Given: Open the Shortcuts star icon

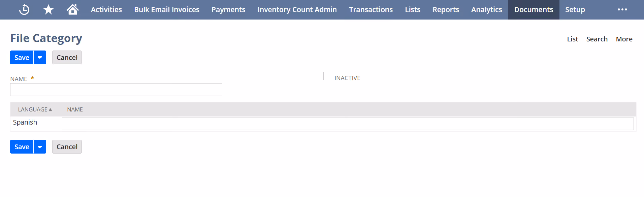Looking at the screenshot, I should [49, 10].
